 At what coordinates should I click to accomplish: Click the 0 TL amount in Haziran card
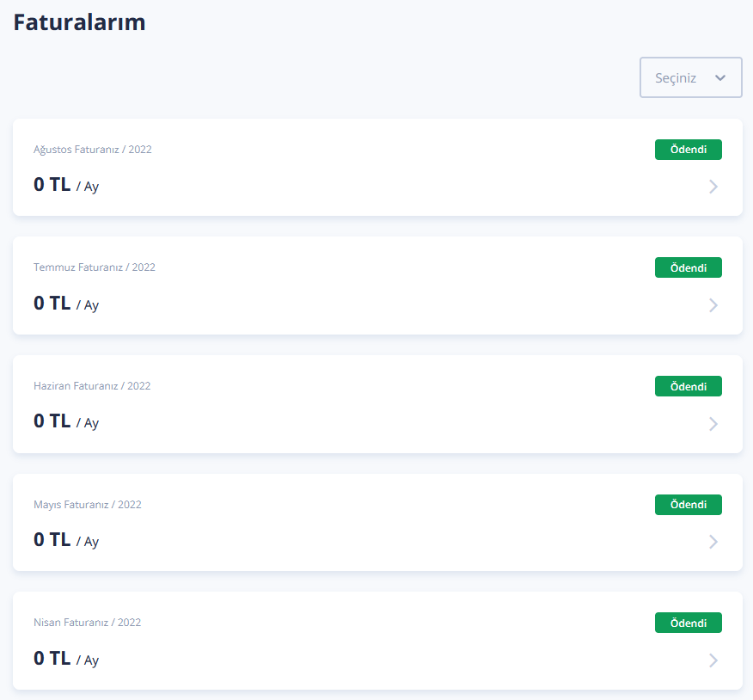(52, 421)
